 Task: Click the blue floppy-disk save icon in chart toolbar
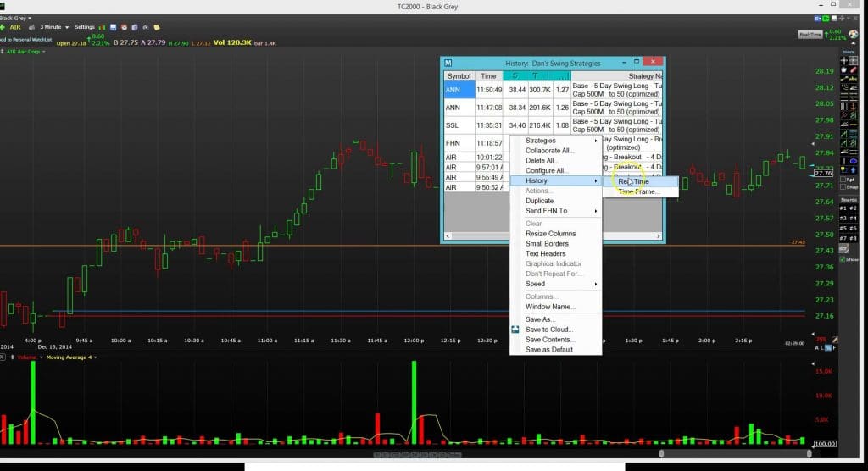[x=113, y=27]
